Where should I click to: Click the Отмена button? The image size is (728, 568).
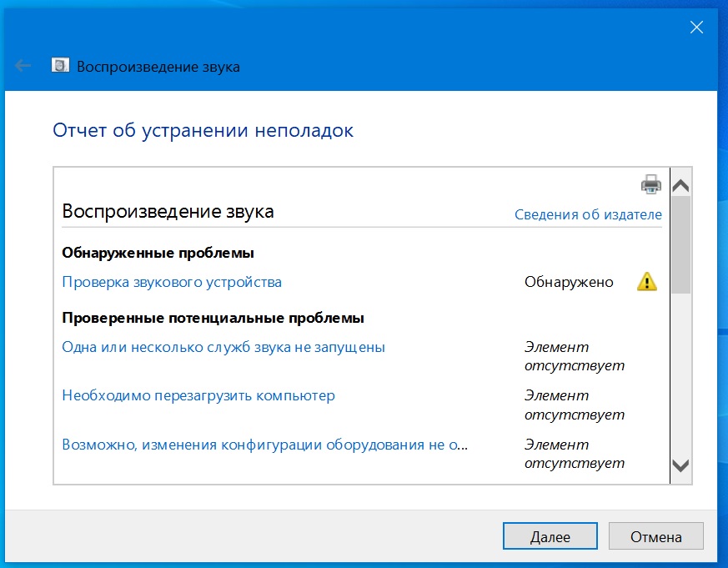656,536
